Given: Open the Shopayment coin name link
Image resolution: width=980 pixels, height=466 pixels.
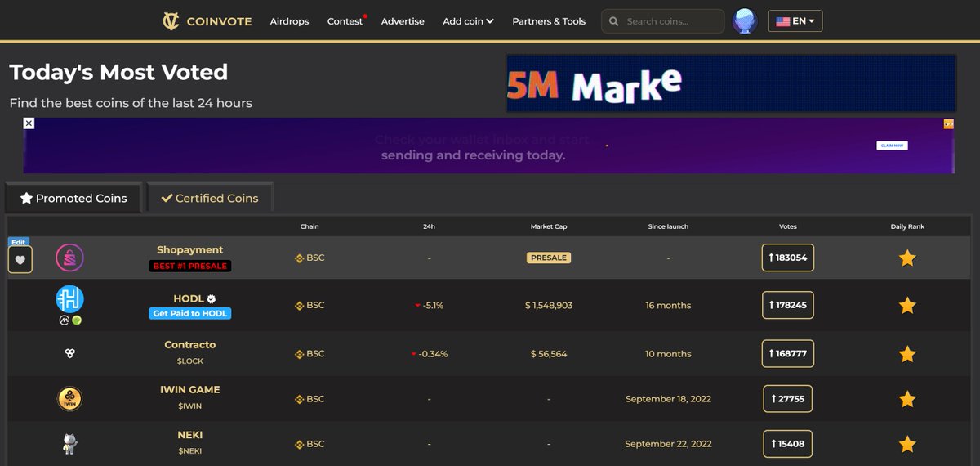Looking at the screenshot, I should point(190,249).
